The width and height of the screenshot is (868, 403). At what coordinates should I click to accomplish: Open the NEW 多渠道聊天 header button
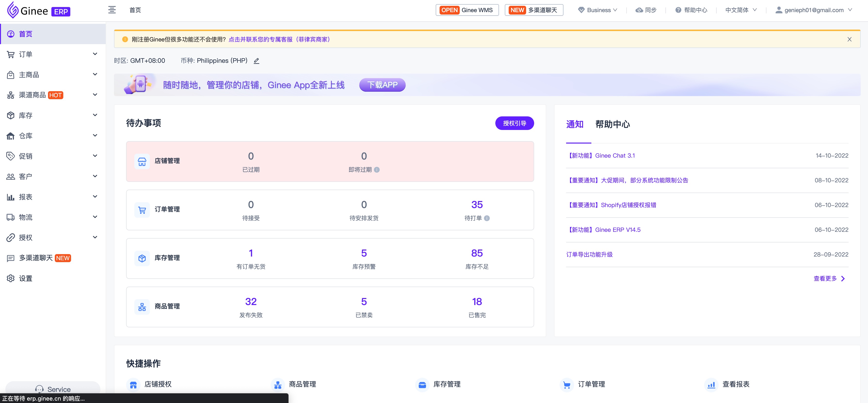tap(534, 10)
